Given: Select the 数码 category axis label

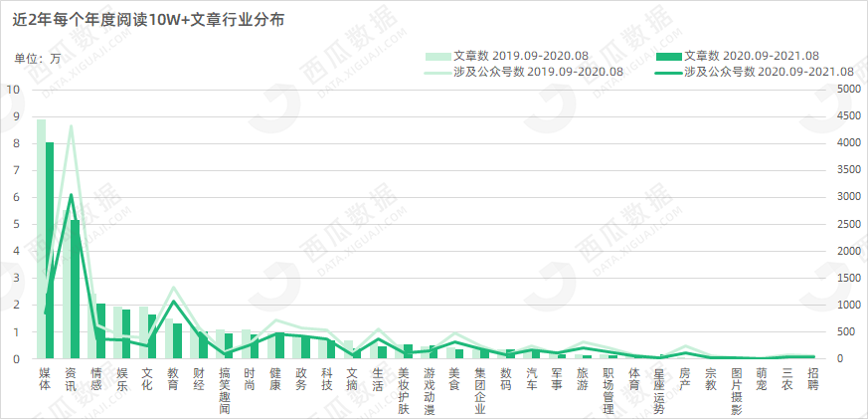Looking at the screenshot, I should pyautogui.click(x=506, y=379).
